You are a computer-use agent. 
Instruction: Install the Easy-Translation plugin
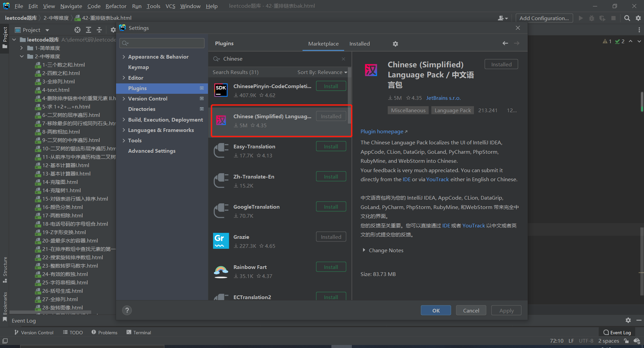coord(331,147)
